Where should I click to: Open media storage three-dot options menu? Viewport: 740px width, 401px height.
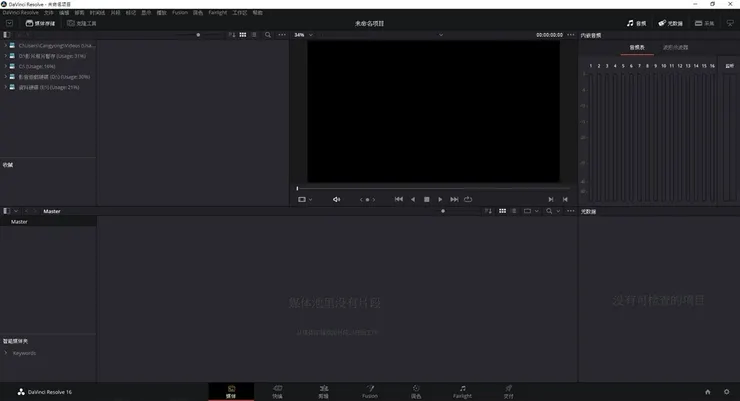pos(282,35)
